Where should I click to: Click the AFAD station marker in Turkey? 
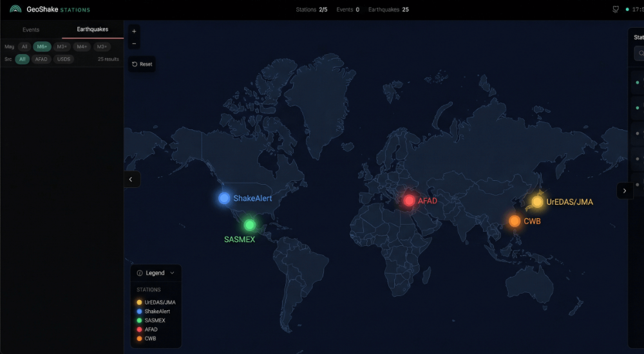pos(409,200)
